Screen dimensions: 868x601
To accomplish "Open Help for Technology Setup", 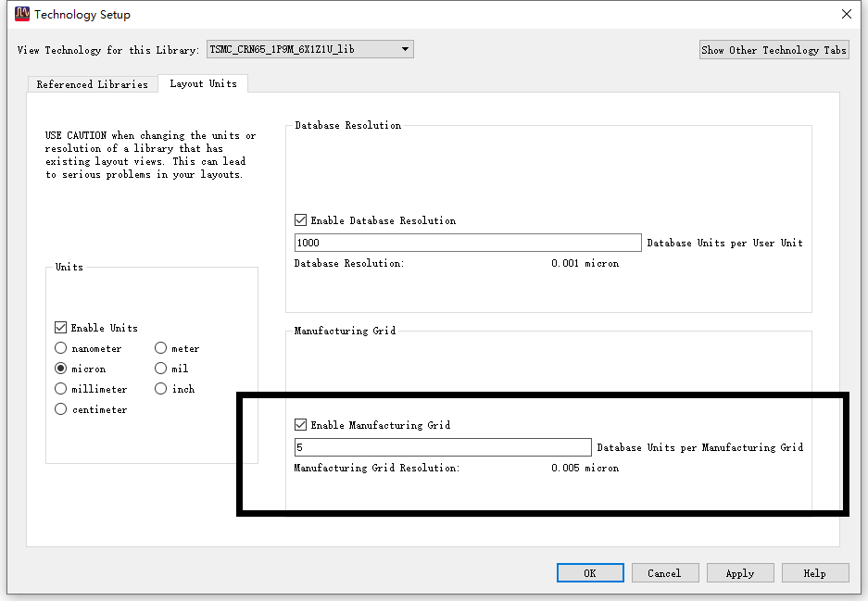I will coord(815,573).
